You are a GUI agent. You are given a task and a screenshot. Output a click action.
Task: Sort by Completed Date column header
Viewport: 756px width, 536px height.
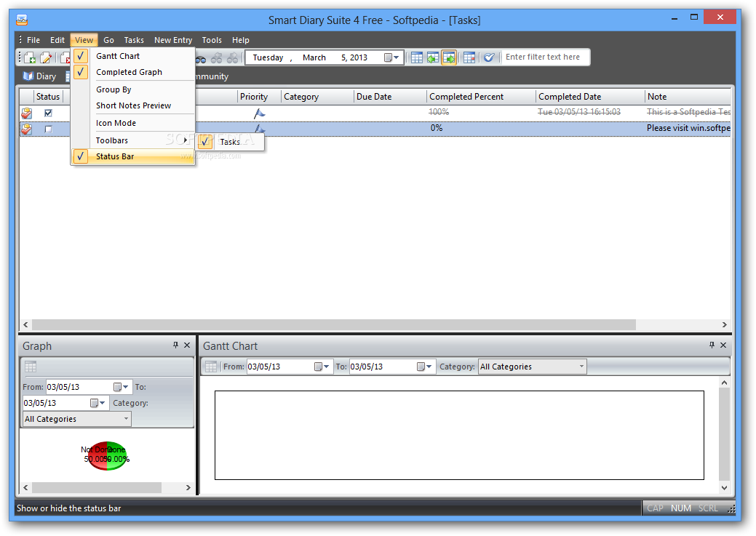click(590, 97)
